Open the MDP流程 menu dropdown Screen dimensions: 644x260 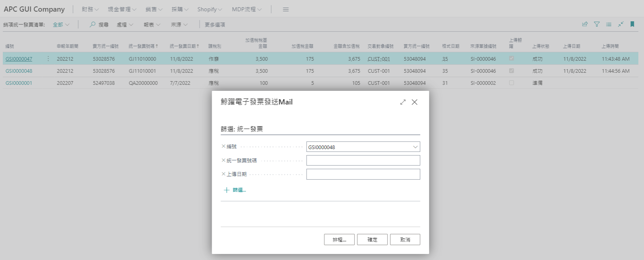247,9
